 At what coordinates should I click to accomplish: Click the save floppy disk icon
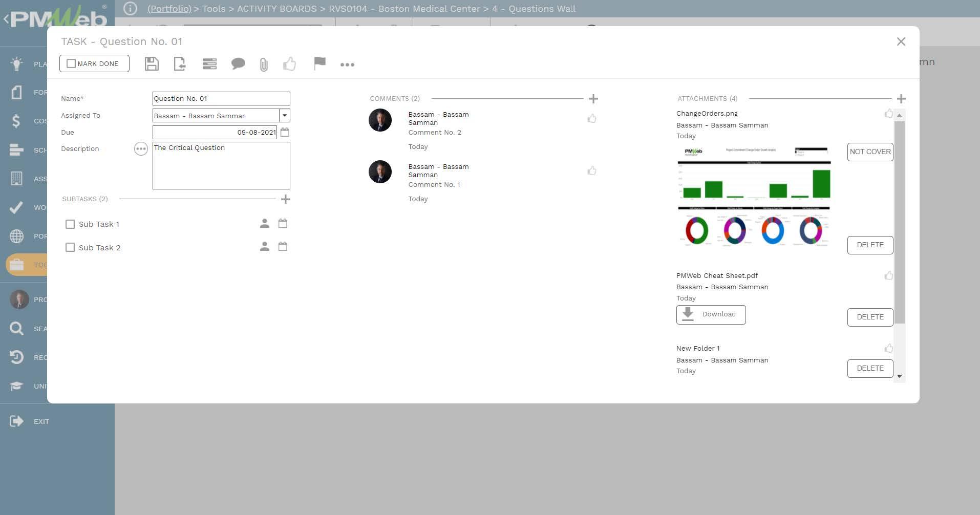[x=152, y=64]
